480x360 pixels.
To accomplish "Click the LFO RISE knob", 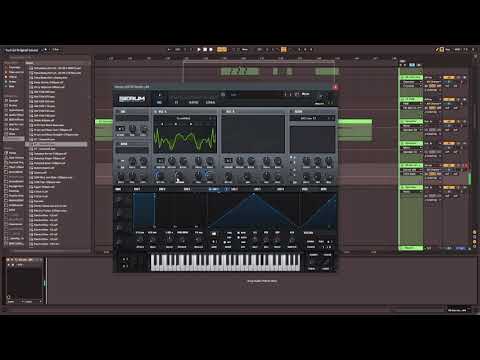I will (x=266, y=240).
